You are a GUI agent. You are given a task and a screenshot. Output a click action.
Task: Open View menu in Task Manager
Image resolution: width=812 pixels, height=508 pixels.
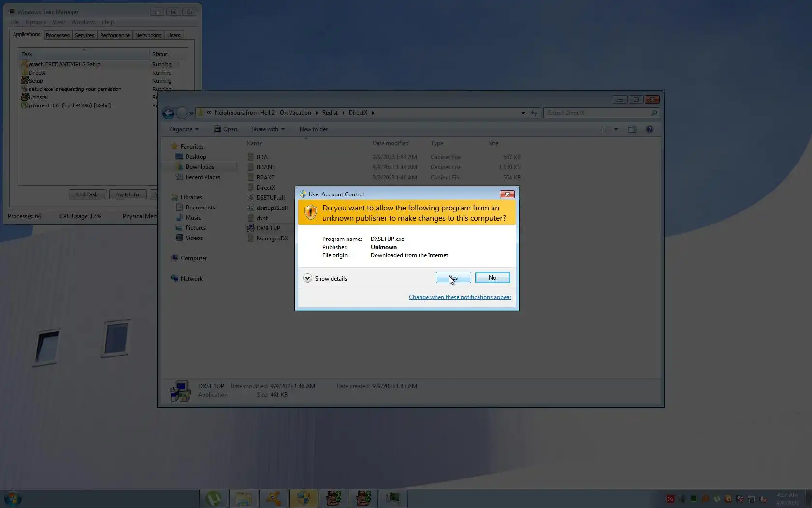(x=58, y=22)
